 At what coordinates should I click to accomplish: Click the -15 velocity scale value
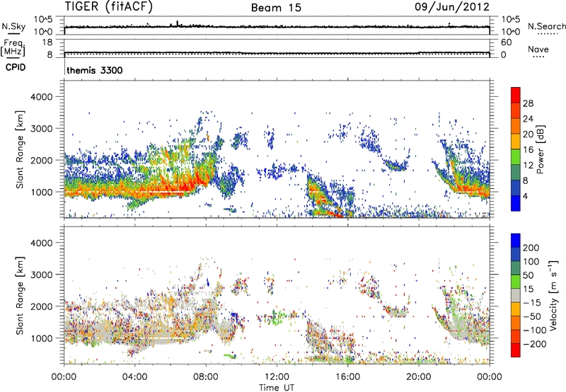click(532, 303)
